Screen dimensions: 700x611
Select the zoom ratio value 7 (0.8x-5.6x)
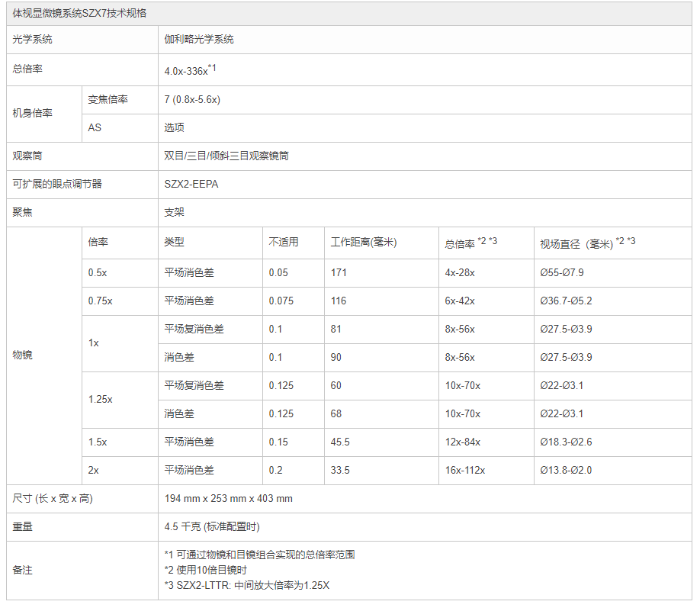192,100
